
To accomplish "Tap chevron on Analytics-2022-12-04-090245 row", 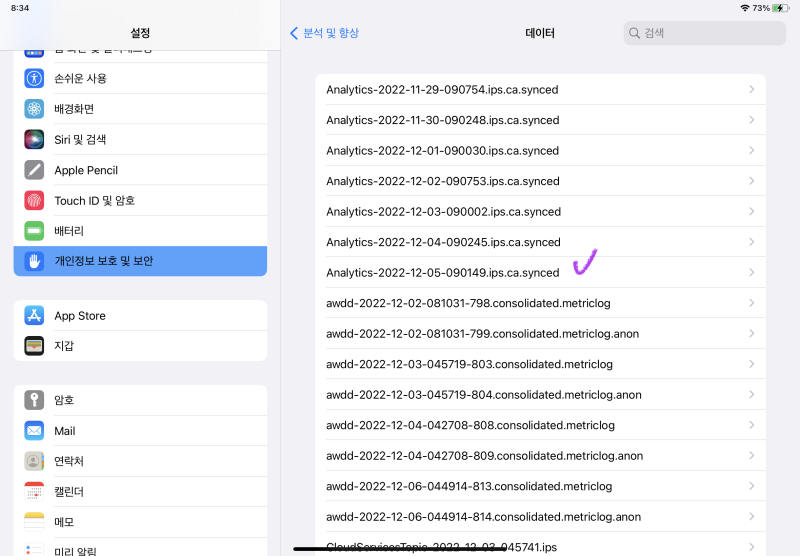I will 752,242.
